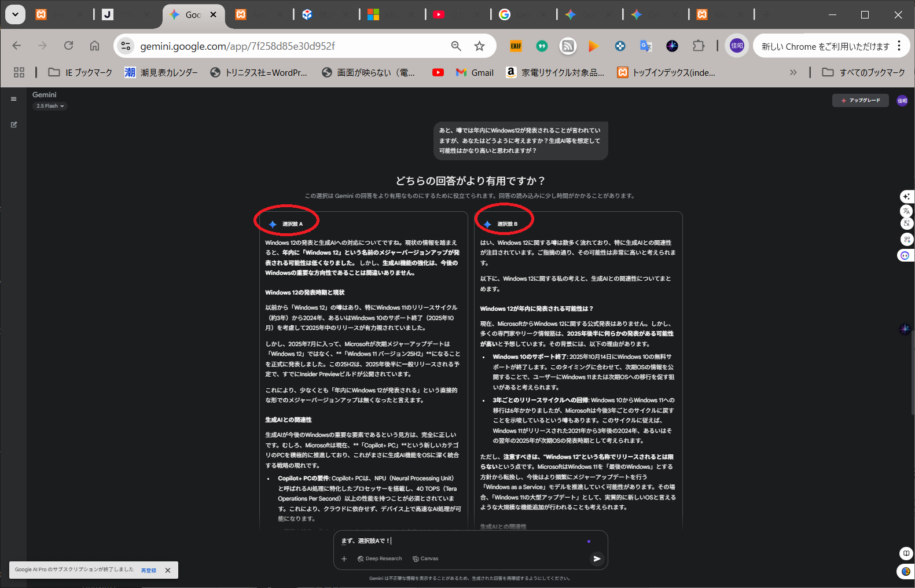The width and height of the screenshot is (915, 588).
Task: Expand the hidden bookmarks chevron
Action: 793,72
